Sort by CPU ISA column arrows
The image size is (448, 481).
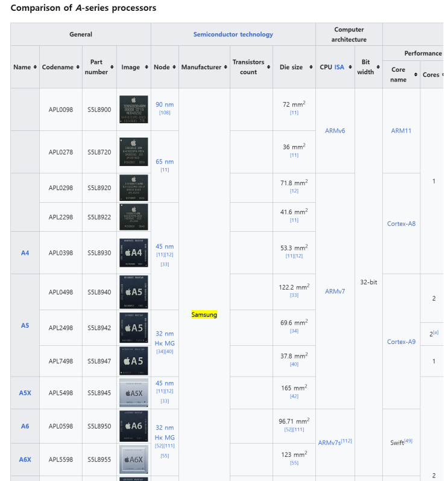(x=350, y=67)
